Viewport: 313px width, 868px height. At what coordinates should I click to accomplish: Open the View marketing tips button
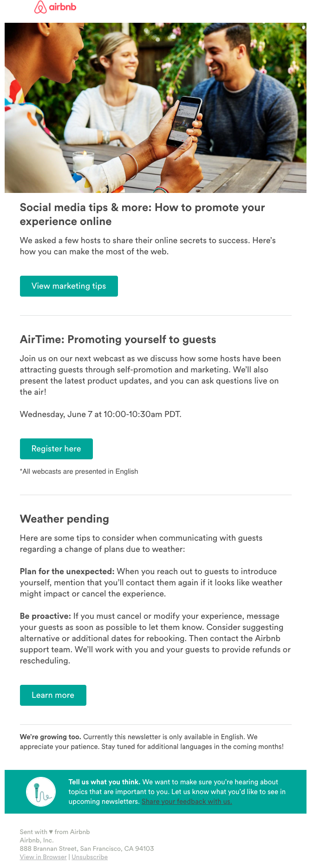69,286
